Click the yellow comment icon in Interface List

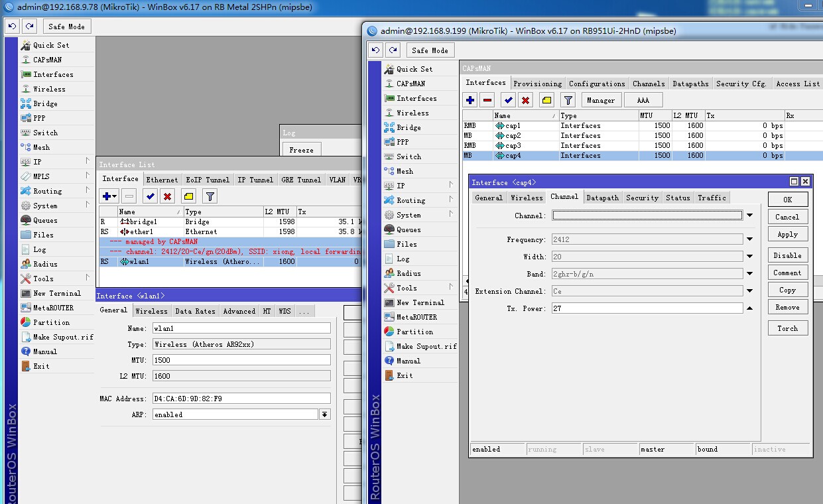pos(188,196)
